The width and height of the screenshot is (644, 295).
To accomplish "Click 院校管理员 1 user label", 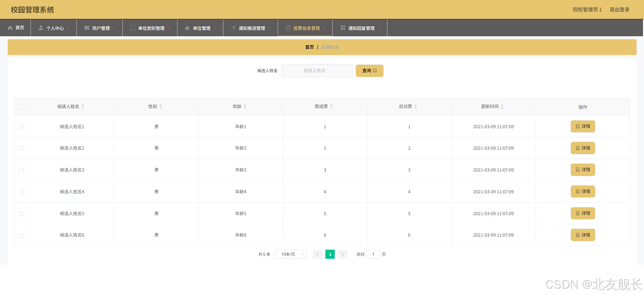I will [587, 10].
